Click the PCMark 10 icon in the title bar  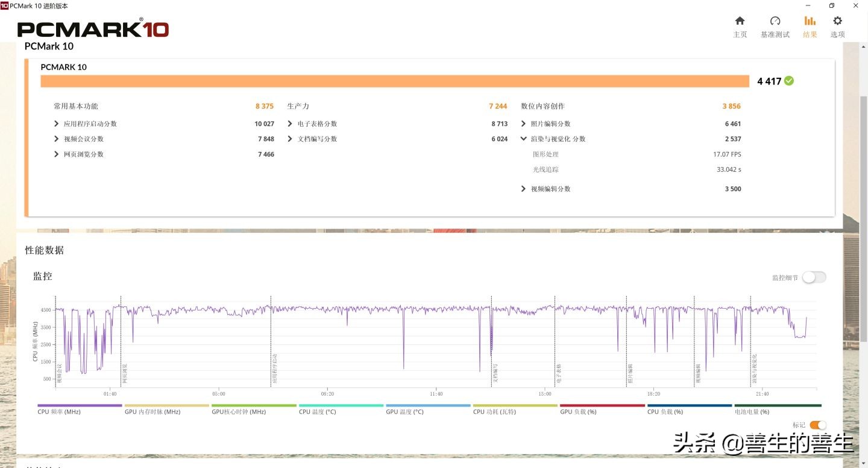[x=6, y=6]
